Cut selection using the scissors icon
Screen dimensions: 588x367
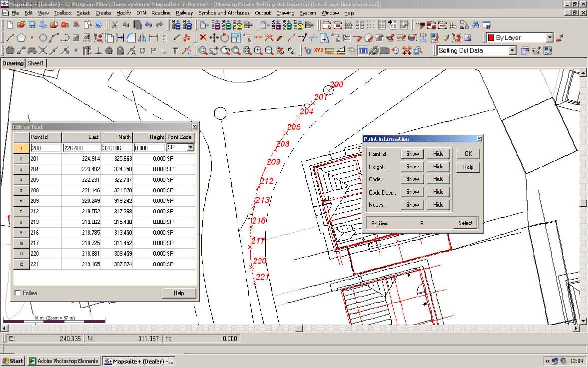coord(115,24)
